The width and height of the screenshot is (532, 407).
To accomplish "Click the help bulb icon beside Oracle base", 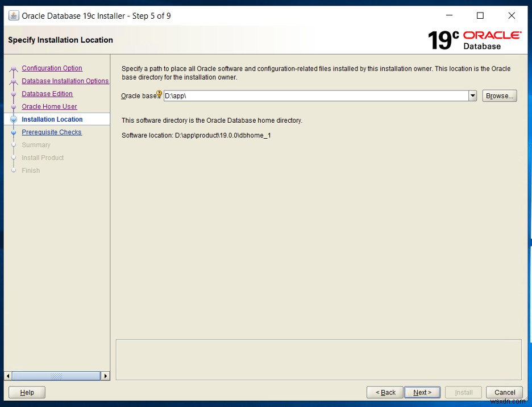I will coord(159,93).
